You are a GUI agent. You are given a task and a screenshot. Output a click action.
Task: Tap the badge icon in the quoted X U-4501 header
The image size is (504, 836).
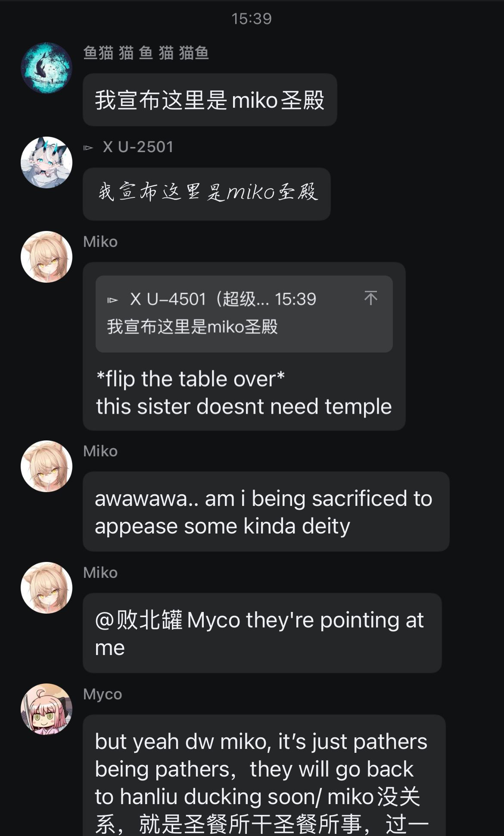click(x=112, y=300)
